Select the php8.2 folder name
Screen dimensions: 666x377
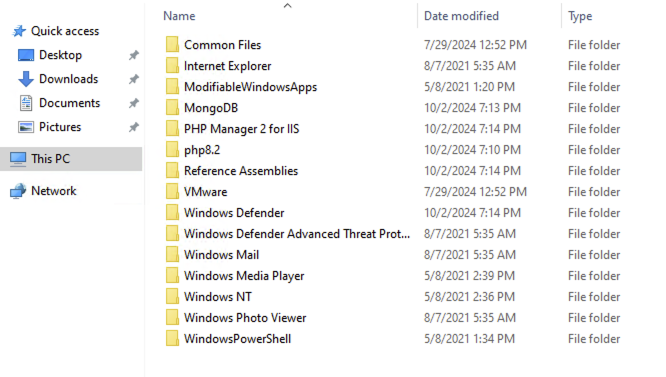click(202, 150)
